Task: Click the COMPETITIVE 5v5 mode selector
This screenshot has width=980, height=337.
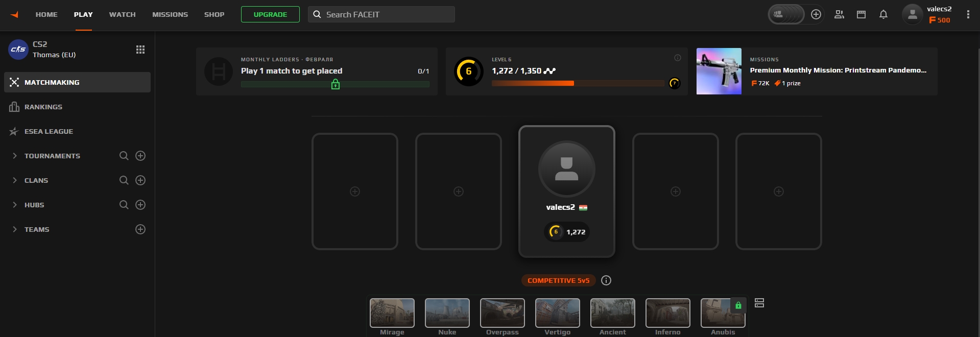Action: [x=558, y=280]
